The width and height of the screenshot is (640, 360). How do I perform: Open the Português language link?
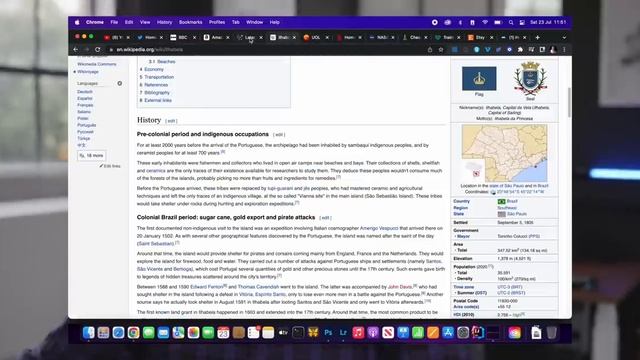[87, 125]
